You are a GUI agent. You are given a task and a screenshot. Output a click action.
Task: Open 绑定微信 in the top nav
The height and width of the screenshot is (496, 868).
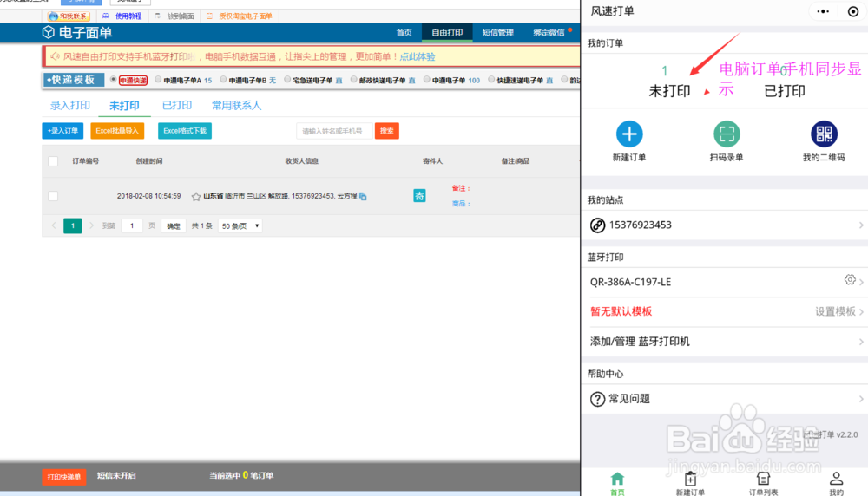(549, 33)
